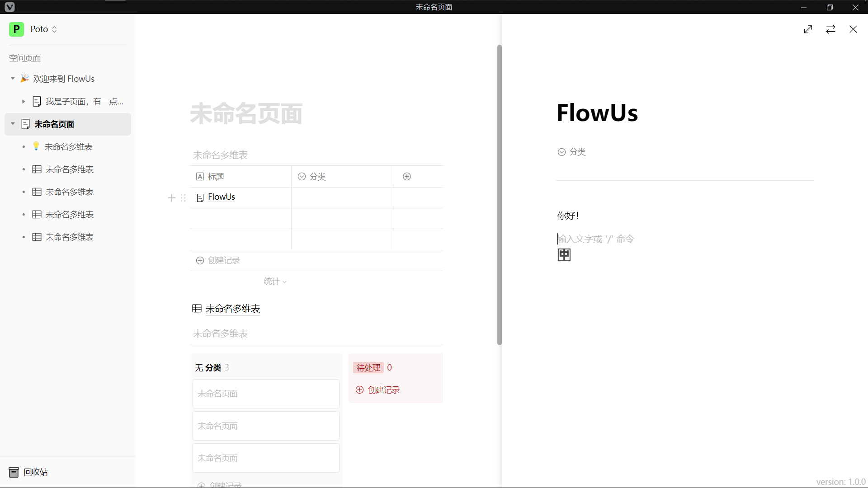Click the drag handle dots beside FlowUs row
The height and width of the screenshot is (488, 868).
[183, 198]
